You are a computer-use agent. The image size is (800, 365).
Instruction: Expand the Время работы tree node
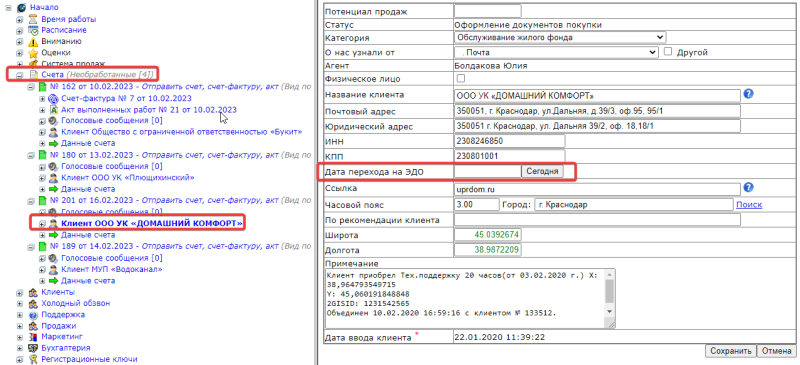point(19,19)
